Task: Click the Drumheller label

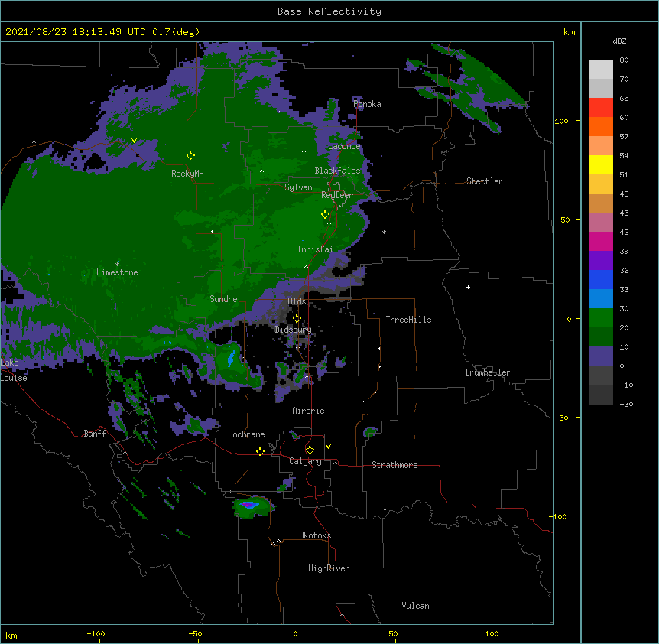Action: (x=488, y=372)
